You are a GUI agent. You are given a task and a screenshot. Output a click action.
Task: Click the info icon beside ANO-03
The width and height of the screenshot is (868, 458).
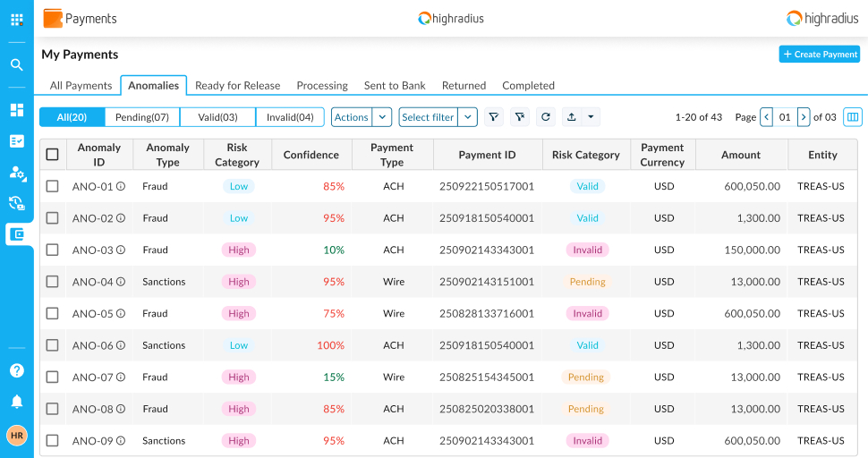point(121,250)
